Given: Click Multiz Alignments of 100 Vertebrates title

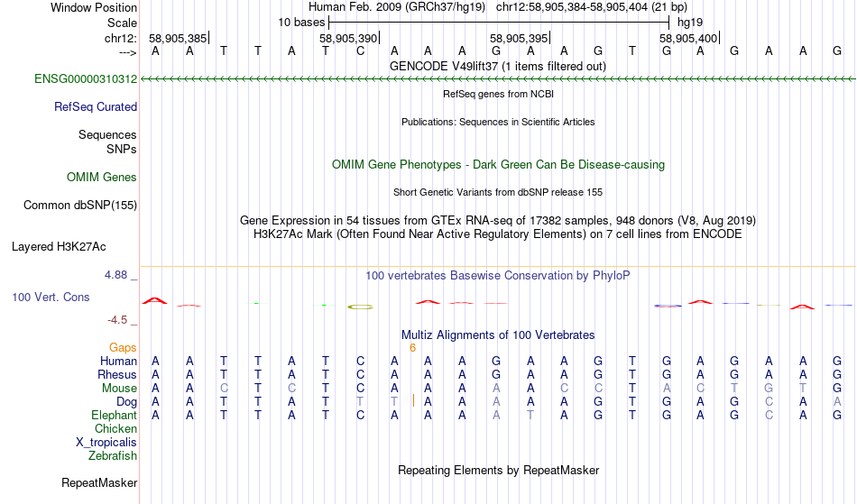Looking at the screenshot, I should click(x=498, y=335).
